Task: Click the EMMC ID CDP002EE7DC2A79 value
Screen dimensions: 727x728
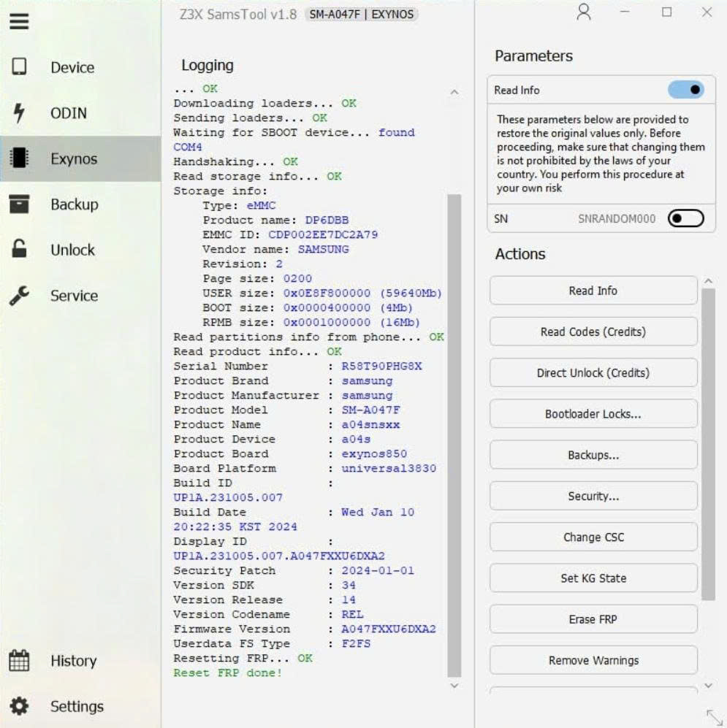Action: 324,234
